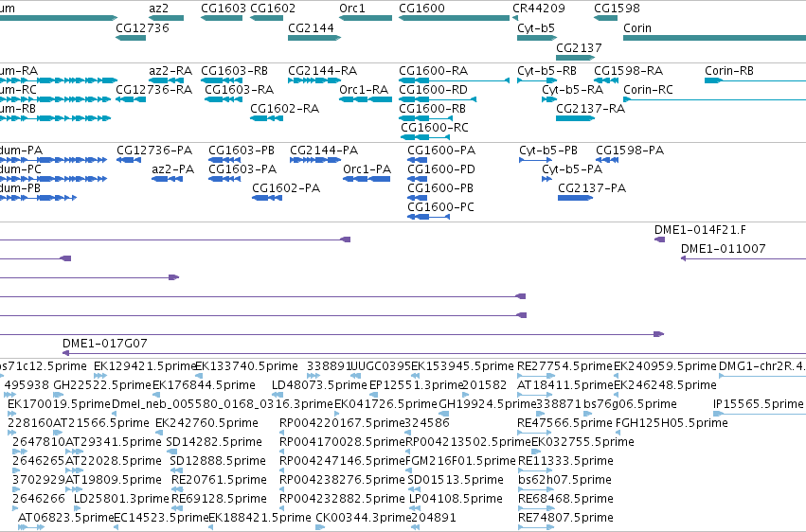
Task: Select the CG1600 gene bar
Action: click(x=454, y=18)
